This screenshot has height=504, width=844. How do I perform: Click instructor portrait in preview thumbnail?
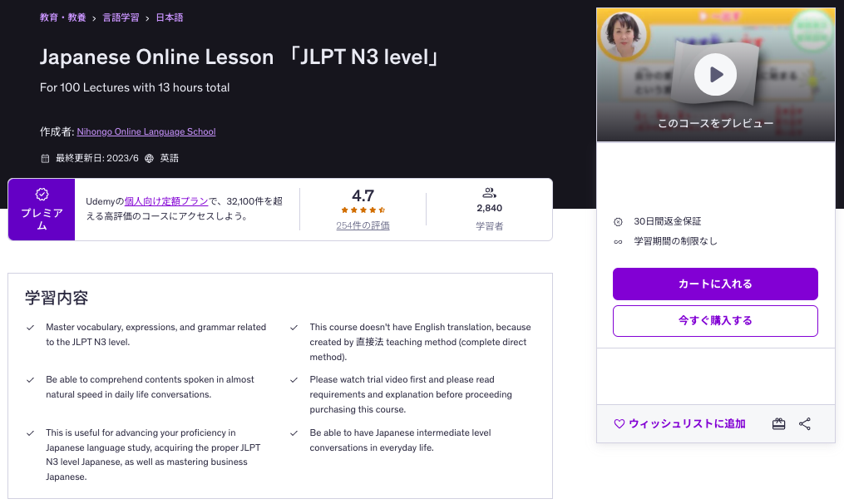point(624,35)
